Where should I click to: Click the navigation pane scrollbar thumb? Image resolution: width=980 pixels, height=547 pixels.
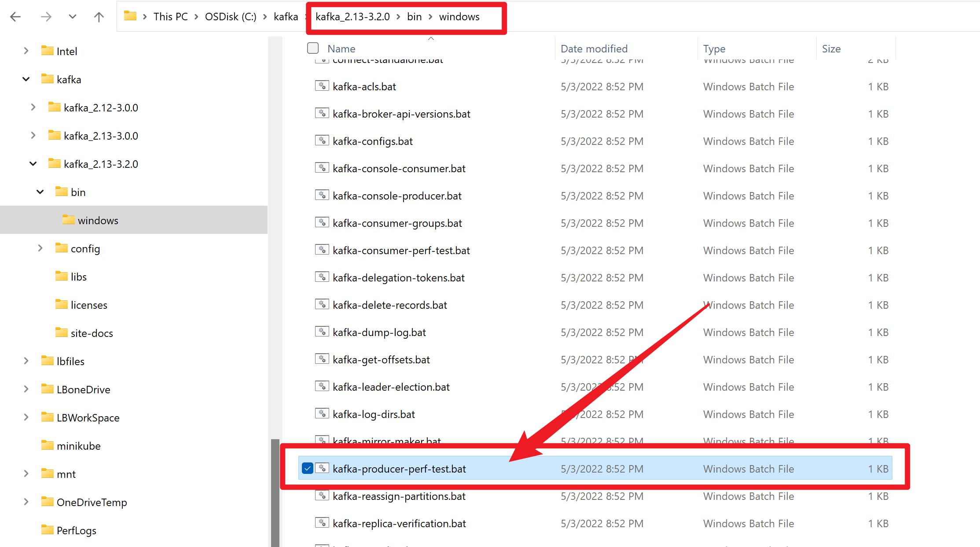(x=275, y=492)
